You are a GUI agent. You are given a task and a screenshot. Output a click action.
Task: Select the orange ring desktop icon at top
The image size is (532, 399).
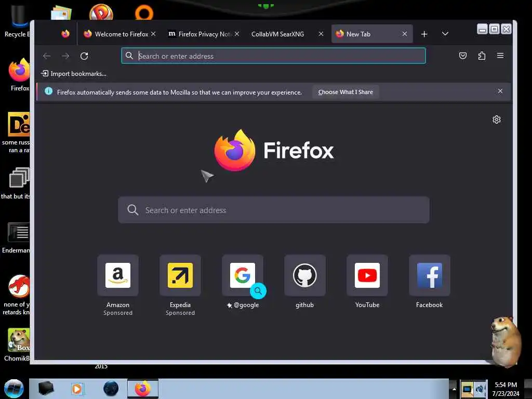point(144,13)
